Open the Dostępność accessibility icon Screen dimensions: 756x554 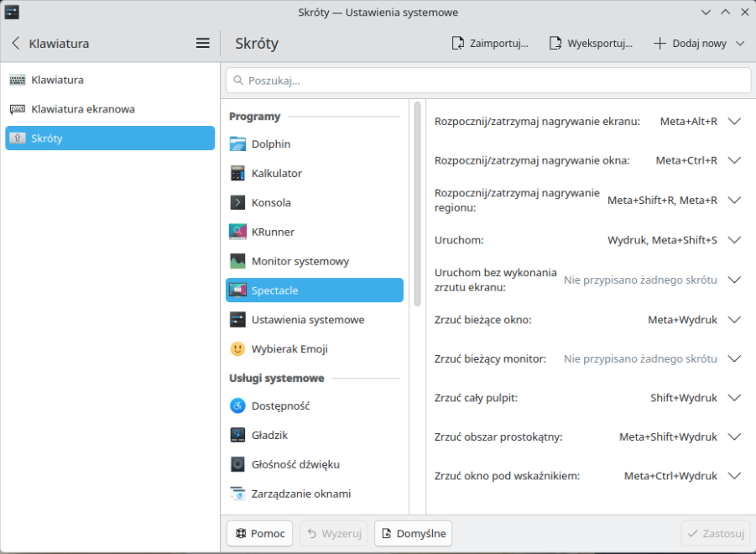(237, 406)
